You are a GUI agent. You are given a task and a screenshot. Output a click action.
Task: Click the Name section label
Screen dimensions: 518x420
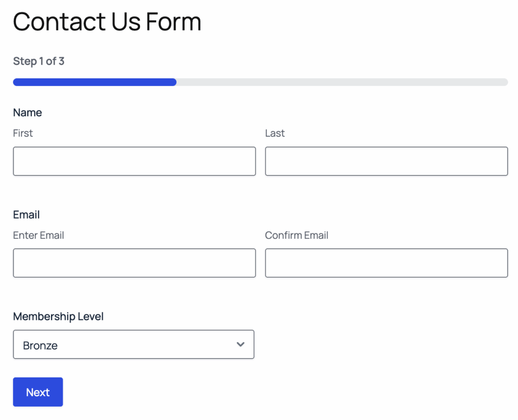pos(27,112)
